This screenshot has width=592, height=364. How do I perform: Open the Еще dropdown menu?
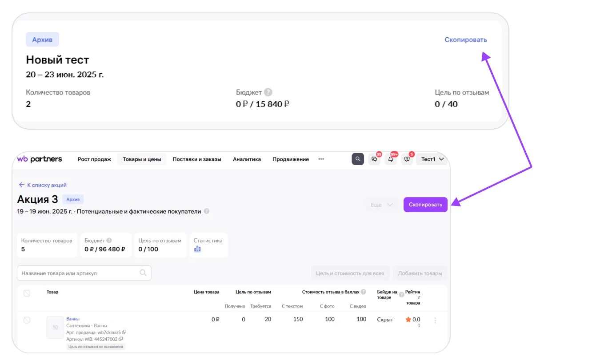[x=381, y=205]
